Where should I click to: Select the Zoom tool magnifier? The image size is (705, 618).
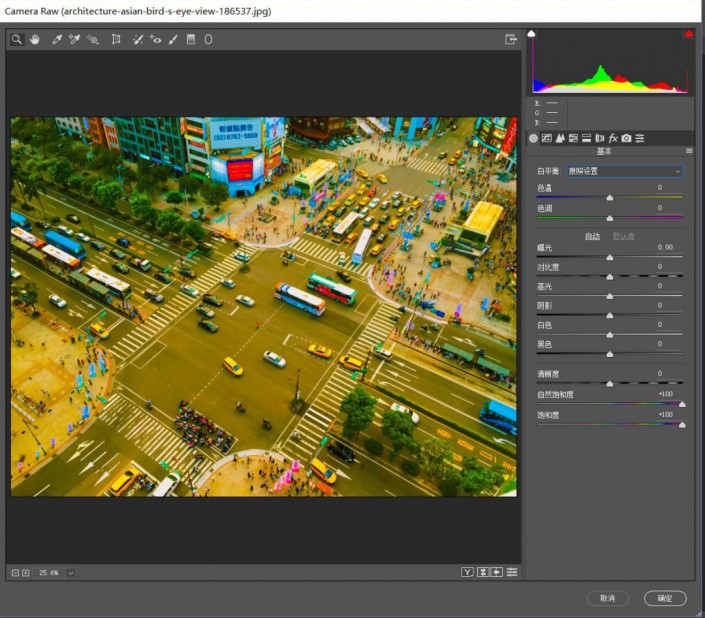(17, 40)
